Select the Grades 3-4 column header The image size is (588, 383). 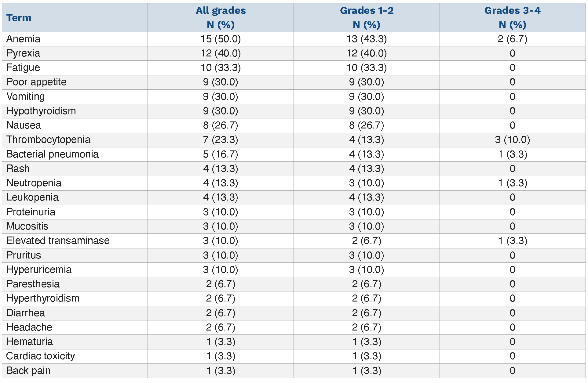[512, 17]
